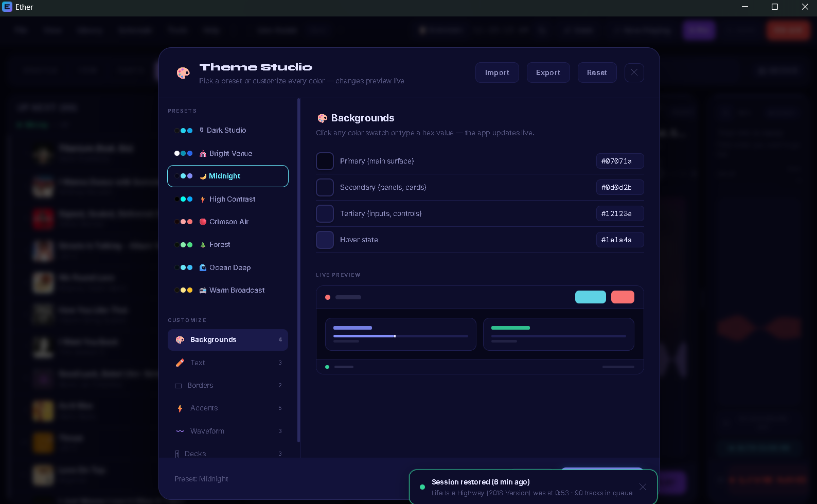Image resolution: width=817 pixels, height=504 pixels.
Task: Click the Crimson Air preset color dots
Action: tap(183, 222)
